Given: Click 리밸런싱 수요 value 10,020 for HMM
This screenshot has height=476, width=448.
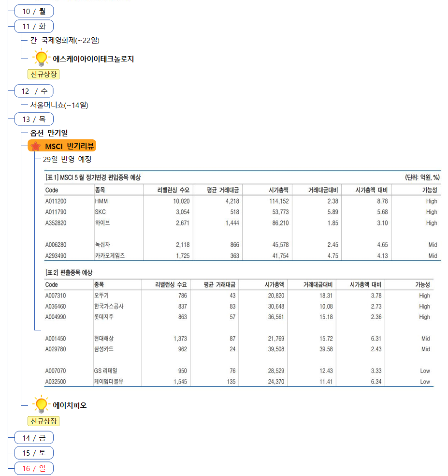Looking at the screenshot, I should [x=181, y=201].
